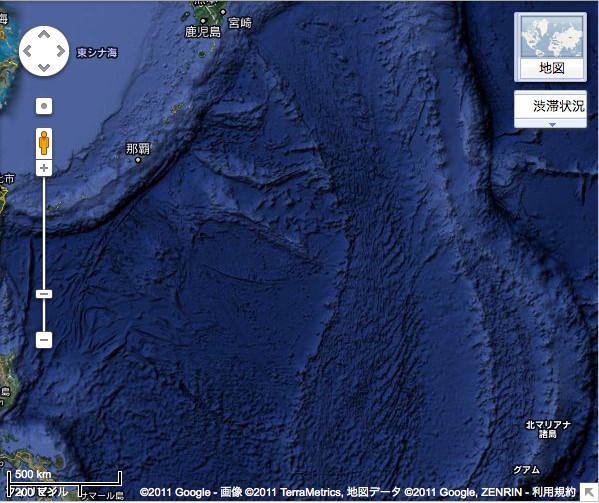The height and width of the screenshot is (503, 599).
Task: Pan the map right with the east arrow
Action: [x=60, y=51]
